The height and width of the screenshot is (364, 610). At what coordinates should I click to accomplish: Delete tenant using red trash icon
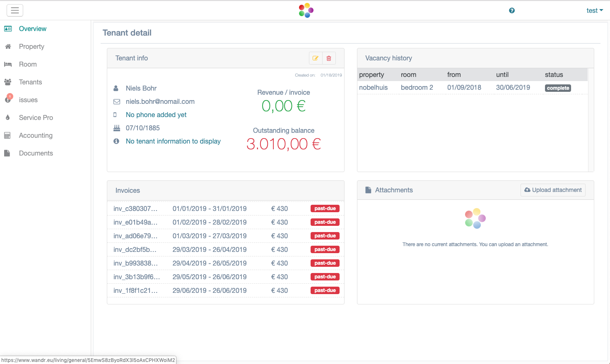pyautogui.click(x=329, y=58)
